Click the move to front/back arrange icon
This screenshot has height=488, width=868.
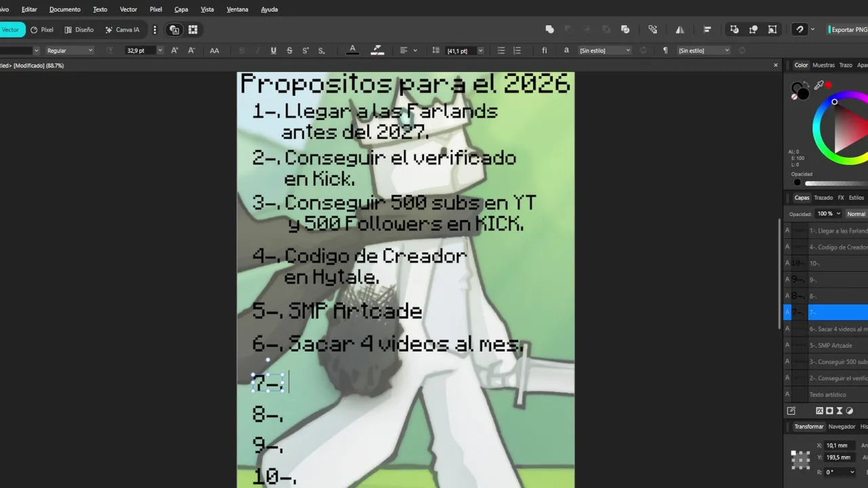pos(652,30)
